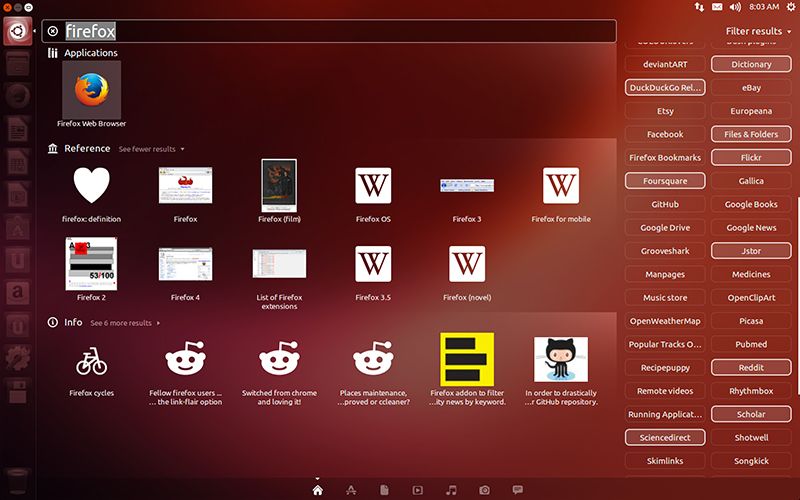Open the Firefox cycles bicycle result
The image size is (800, 500).
point(91,361)
